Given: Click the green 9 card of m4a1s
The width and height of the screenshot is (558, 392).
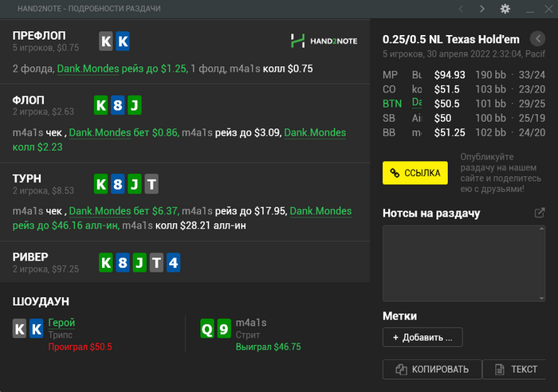Looking at the screenshot, I should [224, 329].
